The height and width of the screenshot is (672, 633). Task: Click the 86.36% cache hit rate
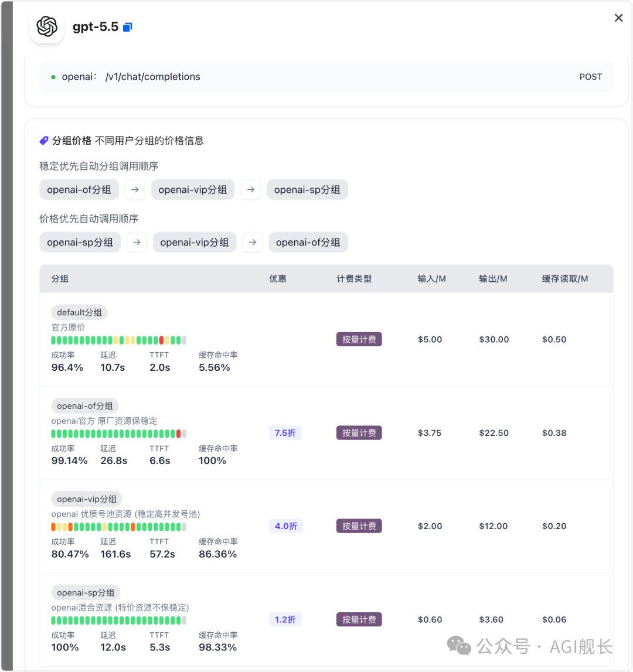(x=218, y=555)
